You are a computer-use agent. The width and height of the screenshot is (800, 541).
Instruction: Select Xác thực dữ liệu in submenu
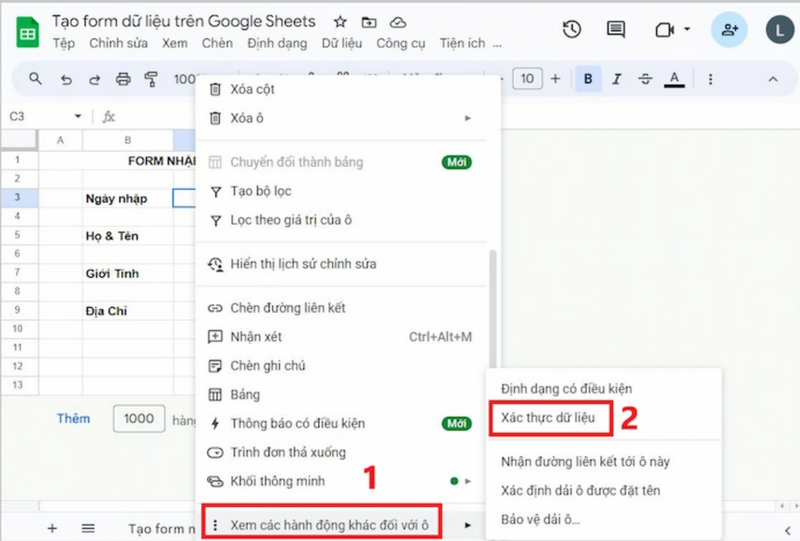click(603, 418)
